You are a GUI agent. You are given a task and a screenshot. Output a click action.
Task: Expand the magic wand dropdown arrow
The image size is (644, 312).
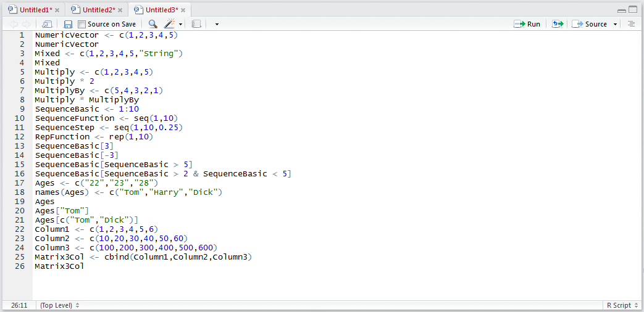tap(180, 24)
